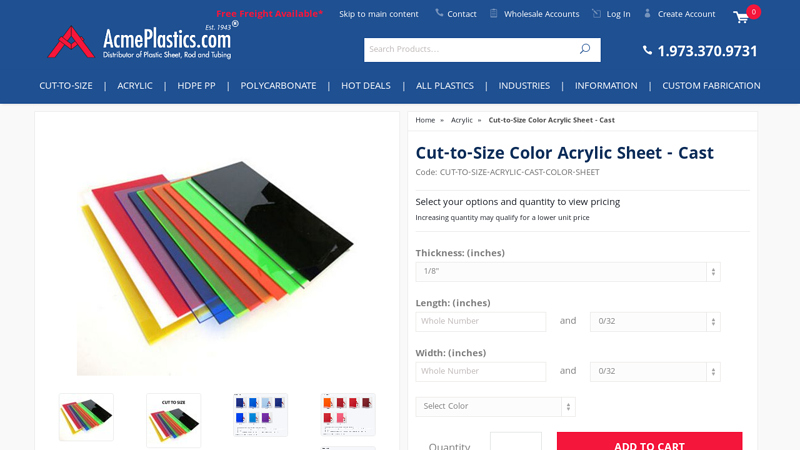This screenshot has width=800, height=450.
Task: Click the Log In icon
Action: point(596,13)
